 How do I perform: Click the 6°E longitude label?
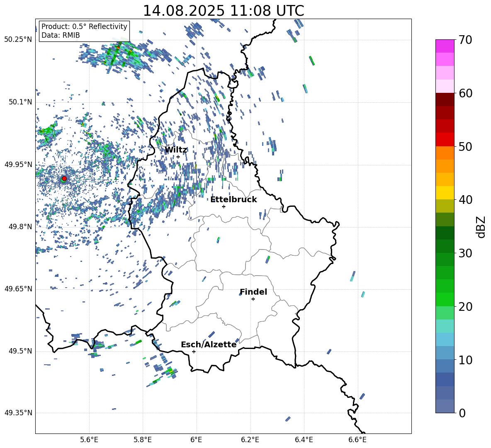(x=196, y=440)
